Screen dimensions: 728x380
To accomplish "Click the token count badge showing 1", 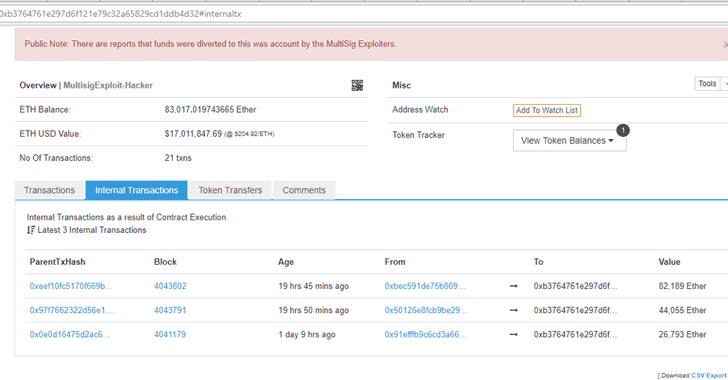I will point(623,131).
